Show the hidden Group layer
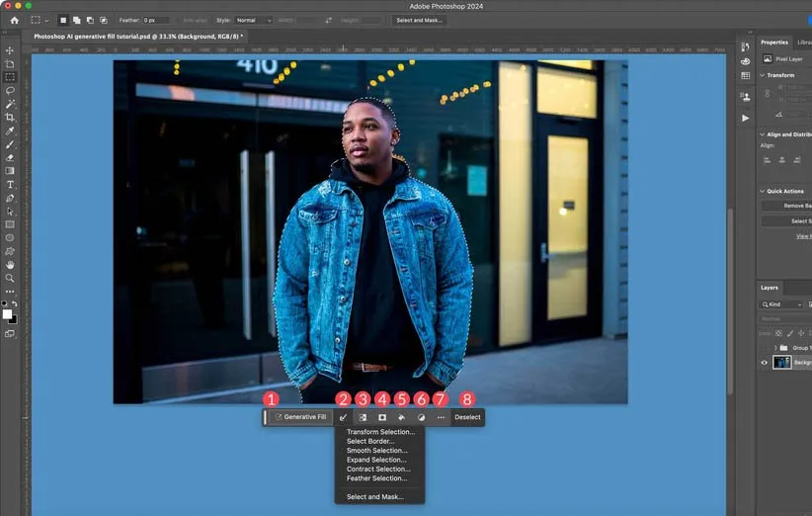This screenshot has width=812, height=516. [x=764, y=348]
